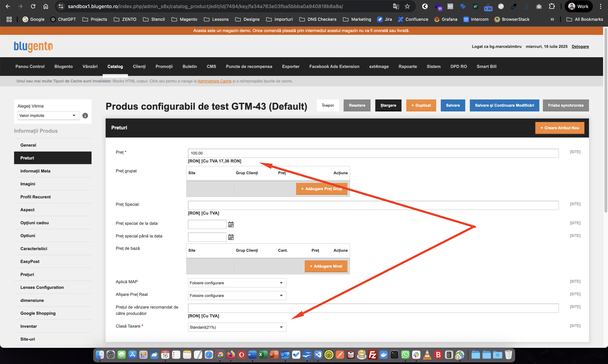
Task: Open the Clasă Taxare dropdown
Action: [237, 327]
